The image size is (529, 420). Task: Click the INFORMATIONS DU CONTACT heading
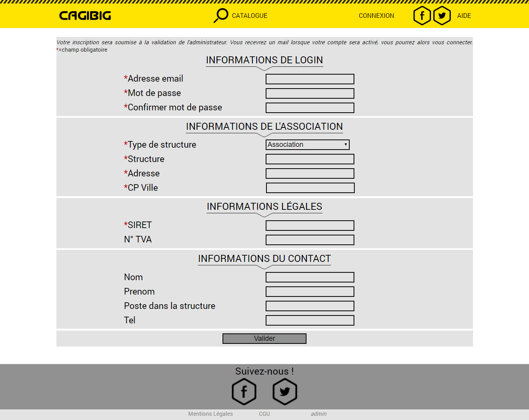264,259
